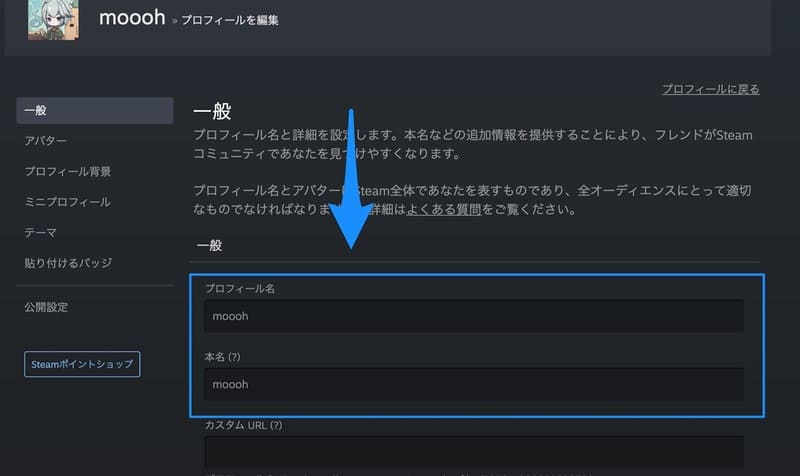Open the よくある質問 FAQ link
This screenshot has height=476, width=800.
click(444, 211)
